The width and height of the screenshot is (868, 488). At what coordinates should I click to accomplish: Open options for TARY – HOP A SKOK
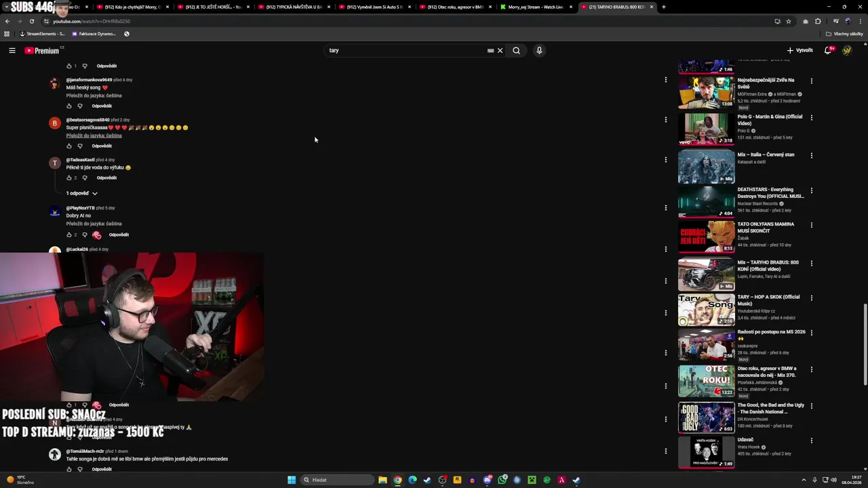[x=811, y=298]
